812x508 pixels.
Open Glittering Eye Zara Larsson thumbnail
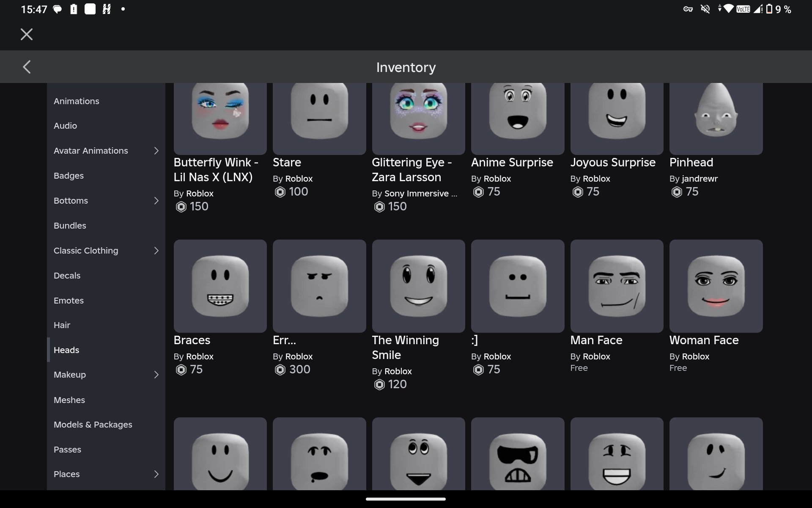point(418,119)
